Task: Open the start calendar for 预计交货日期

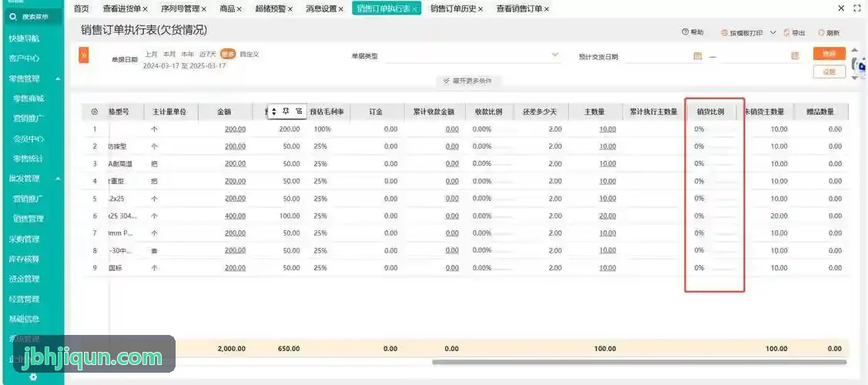Action: (698, 56)
